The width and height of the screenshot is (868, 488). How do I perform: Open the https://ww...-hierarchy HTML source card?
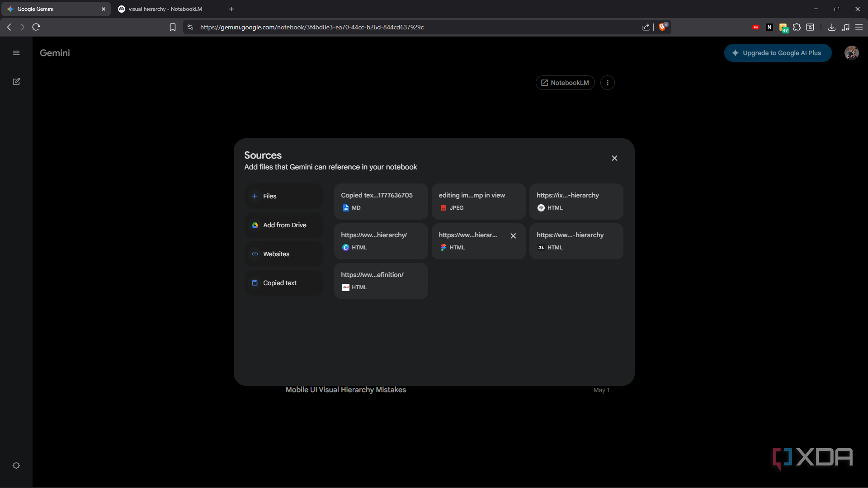point(576,241)
